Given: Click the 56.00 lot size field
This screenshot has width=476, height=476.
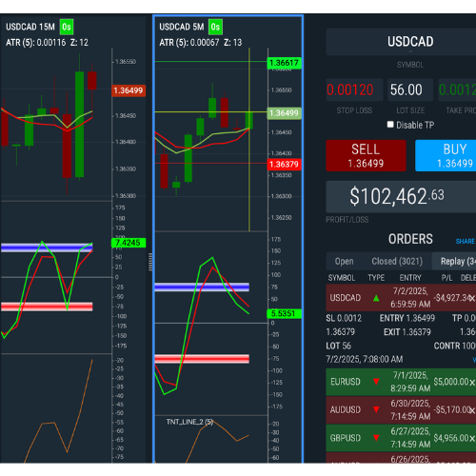Looking at the screenshot, I should coord(410,89).
